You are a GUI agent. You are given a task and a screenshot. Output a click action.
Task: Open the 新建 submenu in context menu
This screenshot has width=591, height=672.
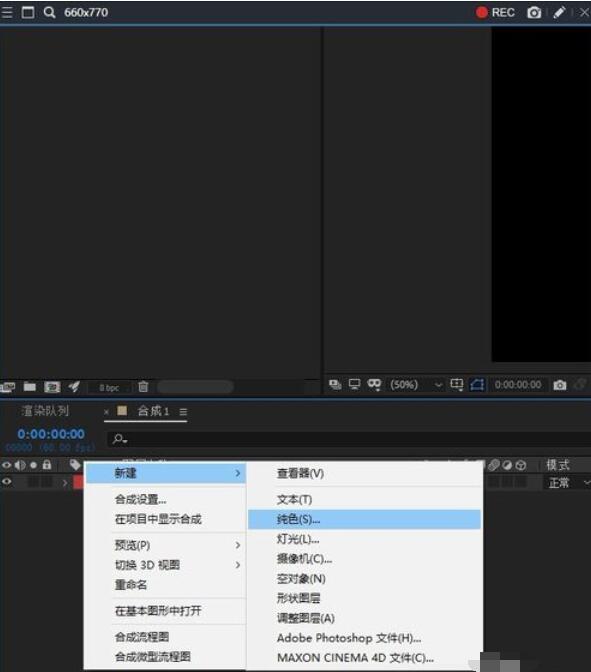point(166,473)
